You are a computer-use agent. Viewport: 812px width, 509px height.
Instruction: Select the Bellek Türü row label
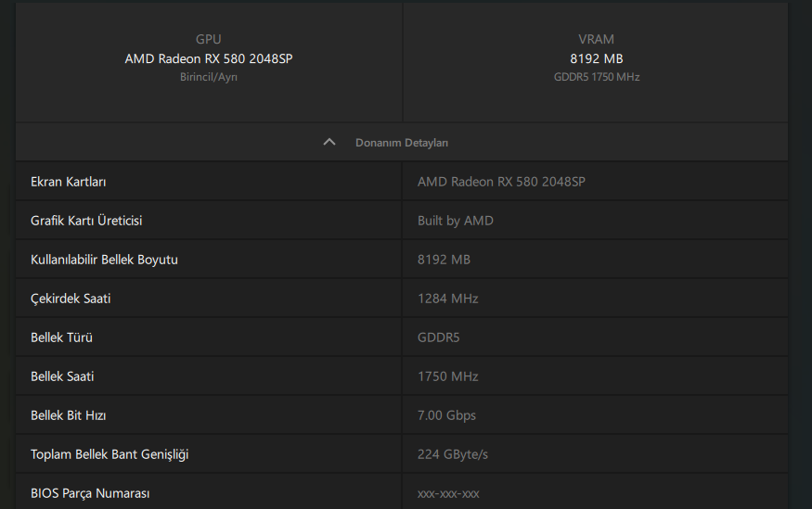click(61, 337)
